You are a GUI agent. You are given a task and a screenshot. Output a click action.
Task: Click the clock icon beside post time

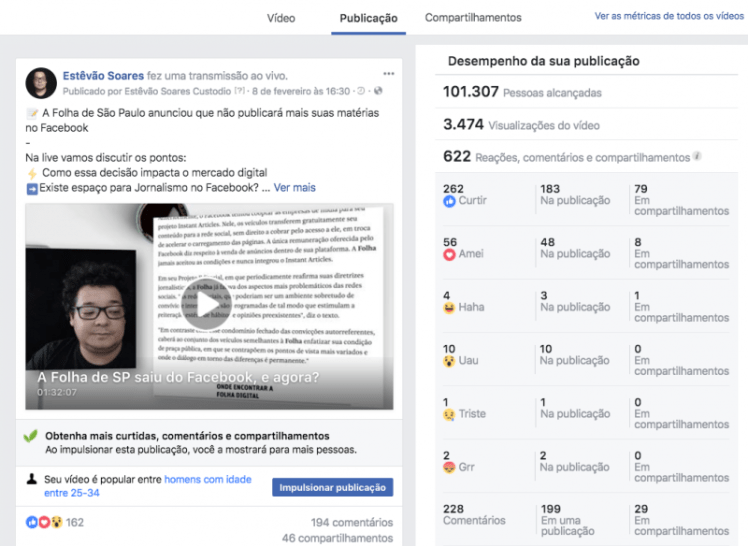click(361, 91)
